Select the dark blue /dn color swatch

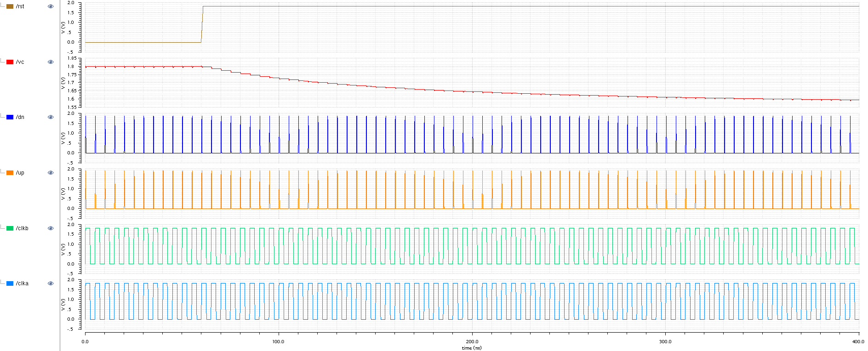click(10, 117)
